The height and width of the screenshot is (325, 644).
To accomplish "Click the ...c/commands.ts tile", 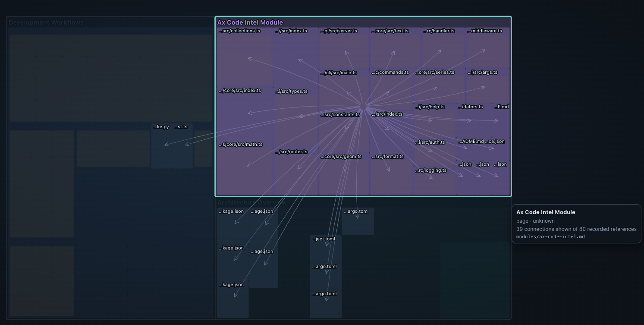I will 391,90.
